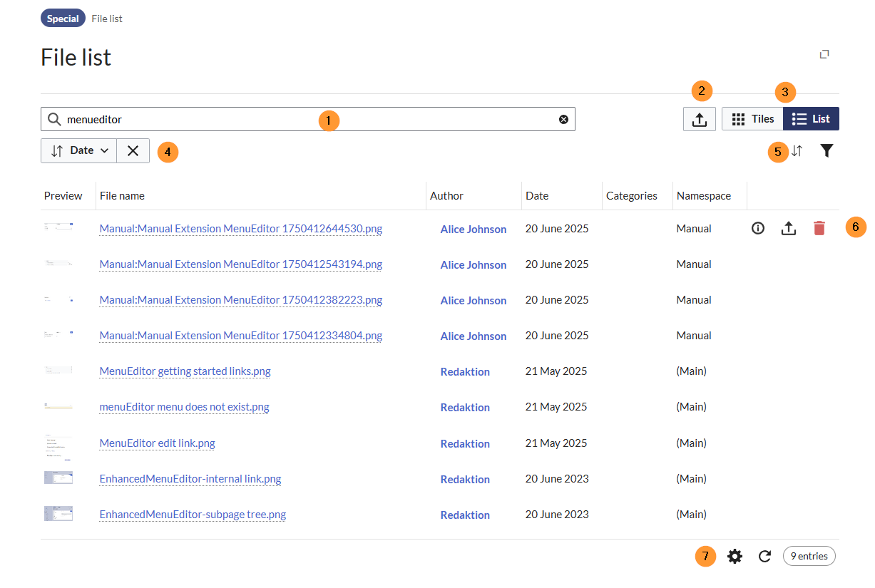Click the upload file button in toolbar

(699, 119)
